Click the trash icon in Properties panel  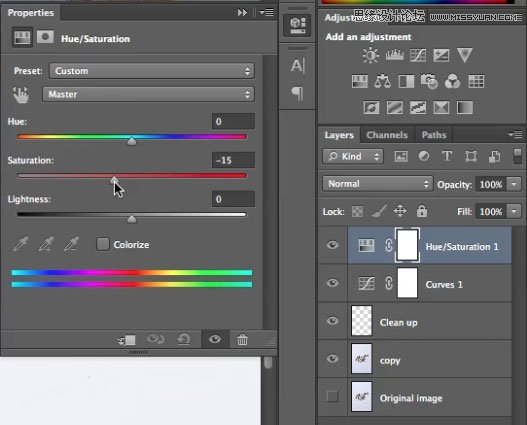tap(242, 340)
